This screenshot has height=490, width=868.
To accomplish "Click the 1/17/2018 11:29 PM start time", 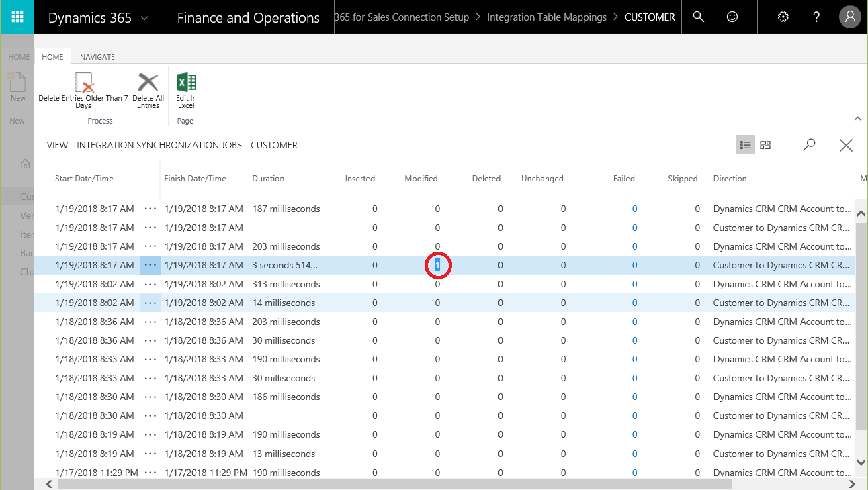I will (x=97, y=473).
